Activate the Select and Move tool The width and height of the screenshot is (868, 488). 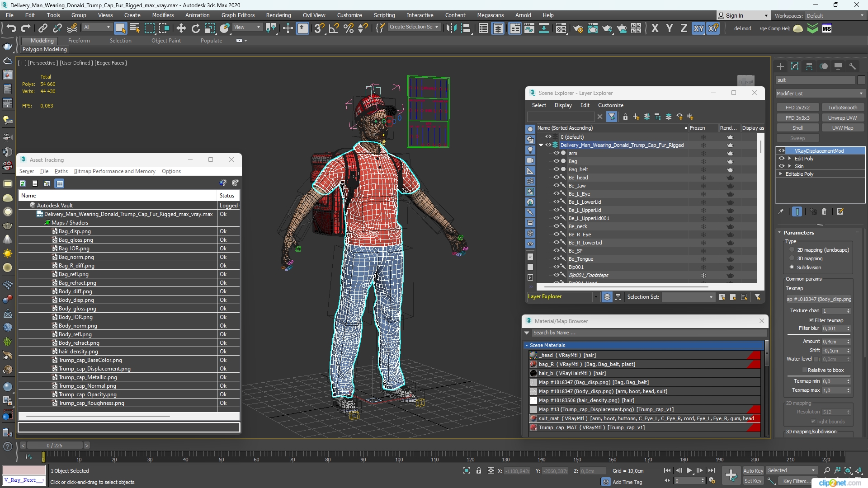[x=181, y=28]
